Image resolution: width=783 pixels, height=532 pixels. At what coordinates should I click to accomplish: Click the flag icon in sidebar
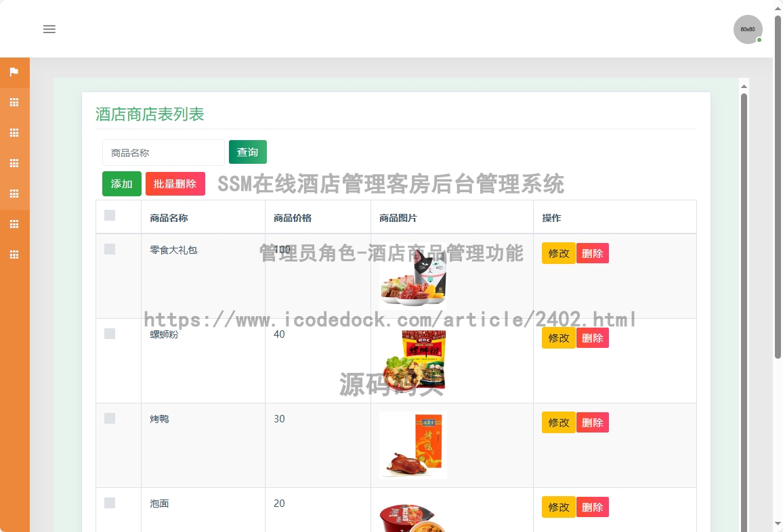pos(14,72)
